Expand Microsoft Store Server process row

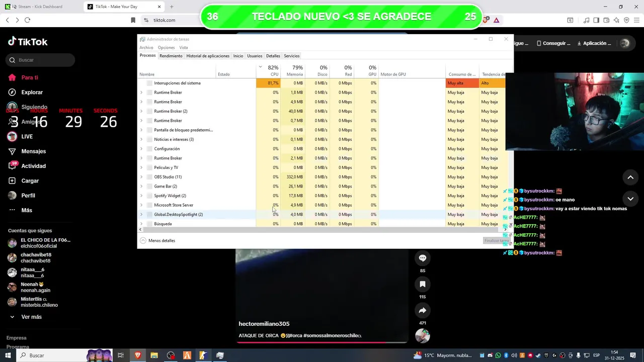click(x=141, y=205)
